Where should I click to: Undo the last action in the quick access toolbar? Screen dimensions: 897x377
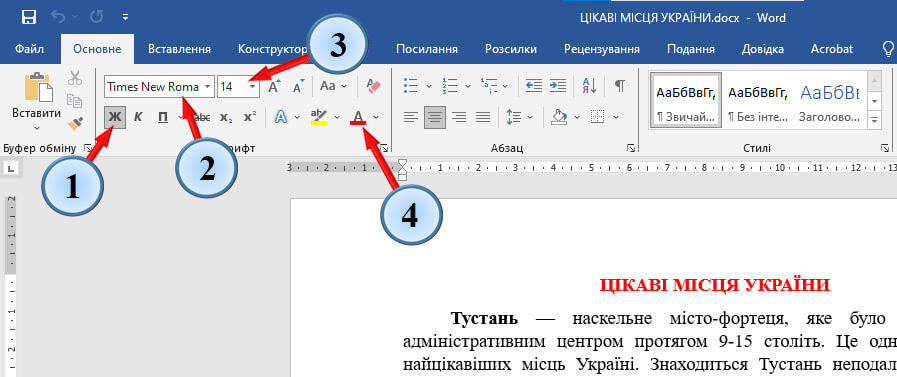coord(58,17)
